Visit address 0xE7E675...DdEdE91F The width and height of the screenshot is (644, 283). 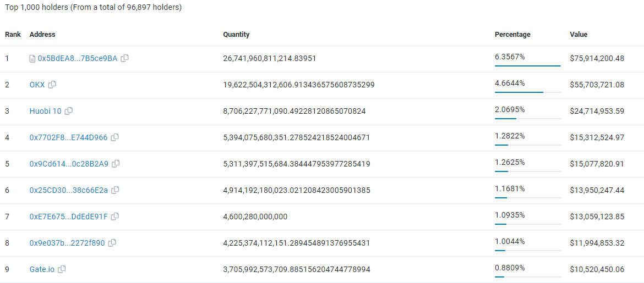point(68,217)
